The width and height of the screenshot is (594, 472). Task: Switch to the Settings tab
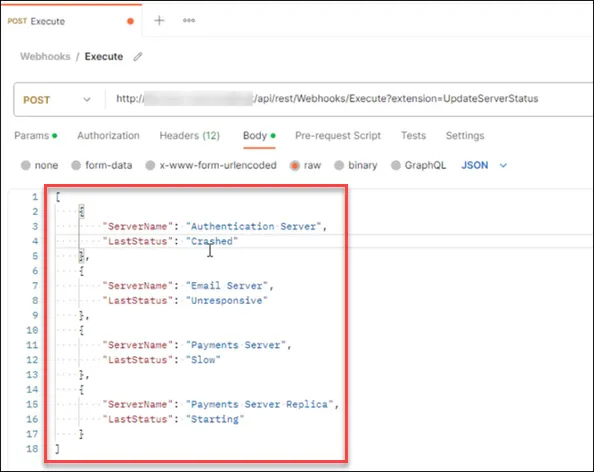coord(465,136)
